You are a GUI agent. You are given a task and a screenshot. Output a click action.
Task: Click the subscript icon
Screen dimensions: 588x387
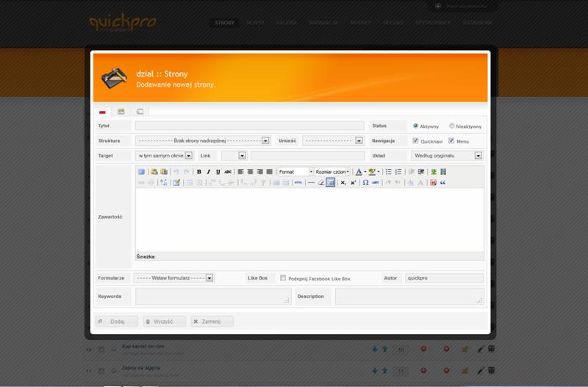(343, 182)
